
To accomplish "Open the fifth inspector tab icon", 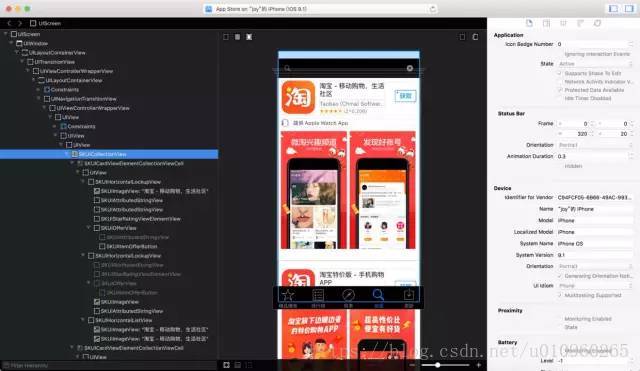I will (597, 23).
